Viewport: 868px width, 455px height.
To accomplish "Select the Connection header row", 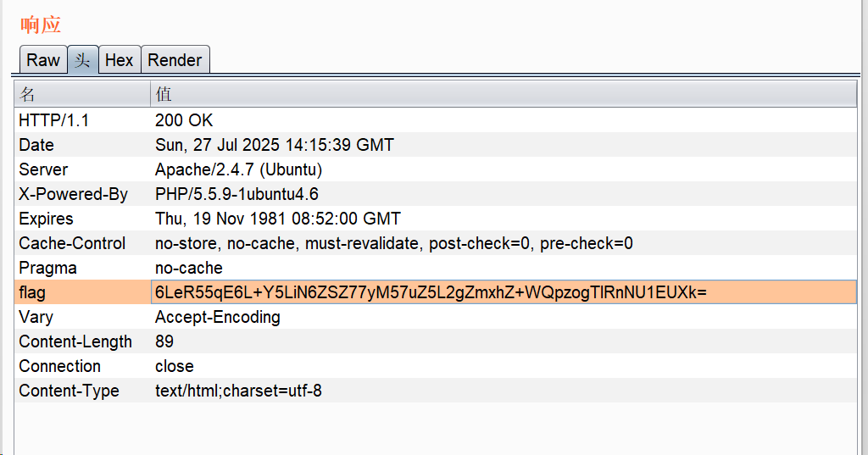I will (x=59, y=367).
